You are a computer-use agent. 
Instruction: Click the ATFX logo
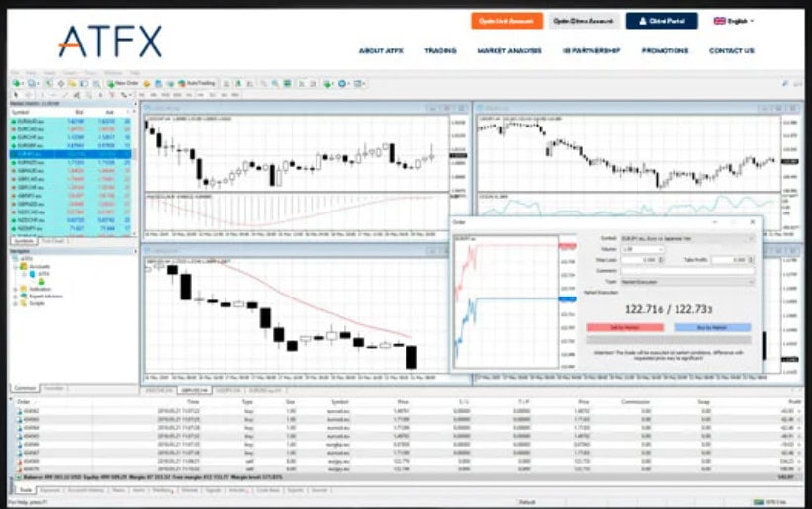(111, 42)
